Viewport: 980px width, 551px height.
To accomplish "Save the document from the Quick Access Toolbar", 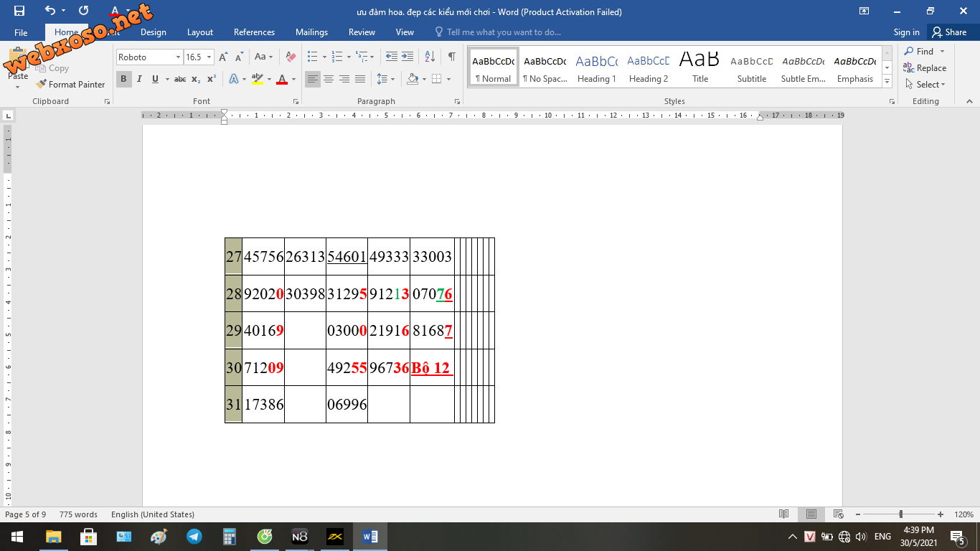I will pyautogui.click(x=19, y=11).
